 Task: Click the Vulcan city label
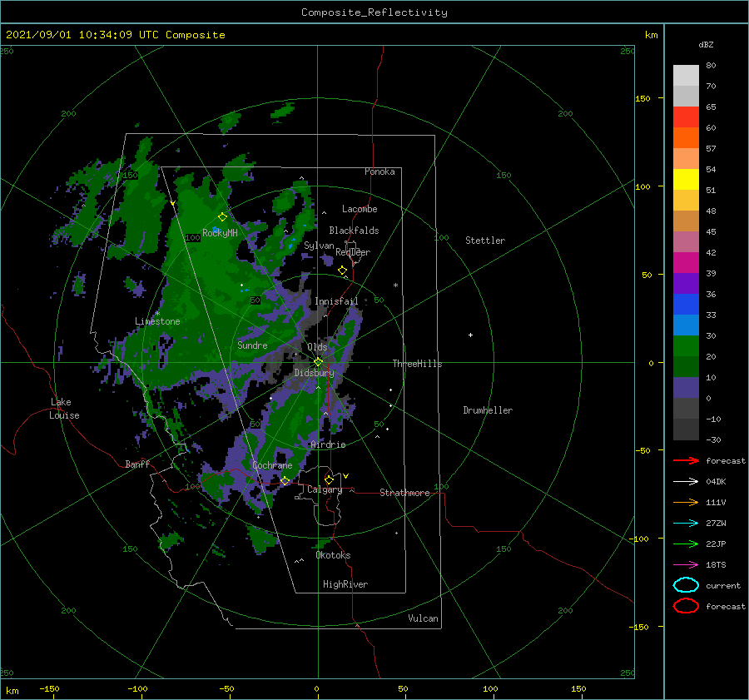click(x=424, y=618)
